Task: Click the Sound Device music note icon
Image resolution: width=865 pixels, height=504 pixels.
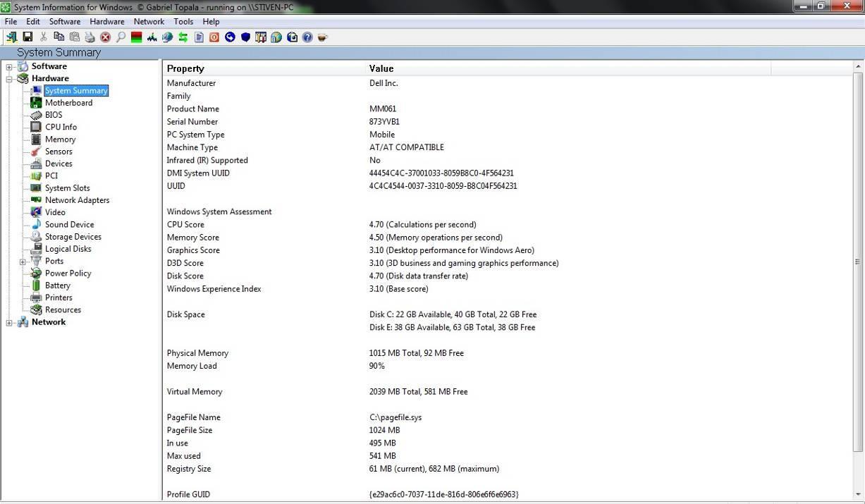Action: click(36, 224)
